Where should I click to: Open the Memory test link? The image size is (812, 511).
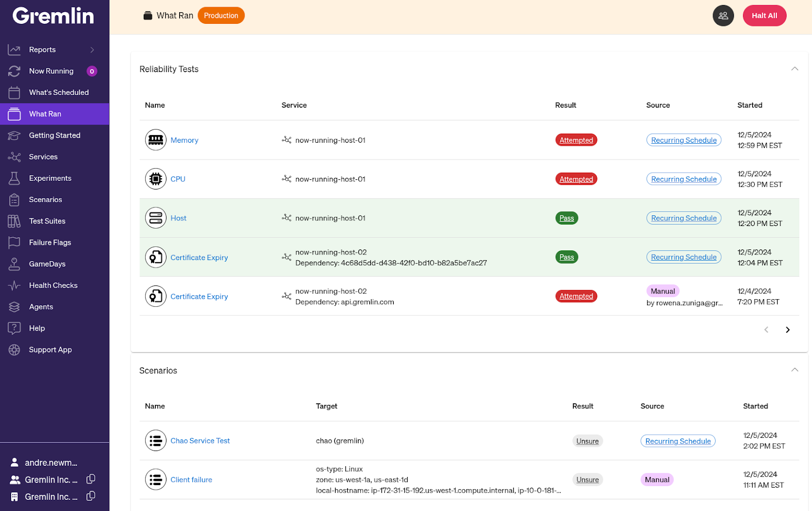tap(184, 140)
